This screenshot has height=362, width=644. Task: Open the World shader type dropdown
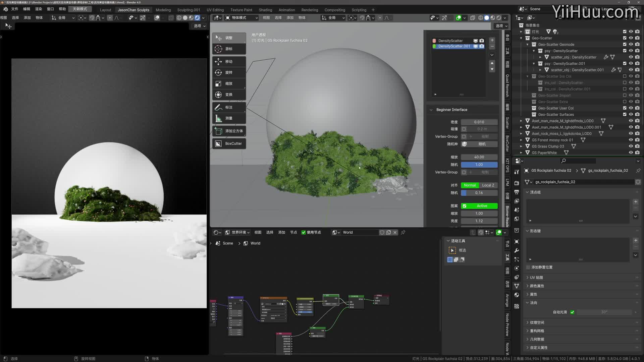(x=237, y=232)
